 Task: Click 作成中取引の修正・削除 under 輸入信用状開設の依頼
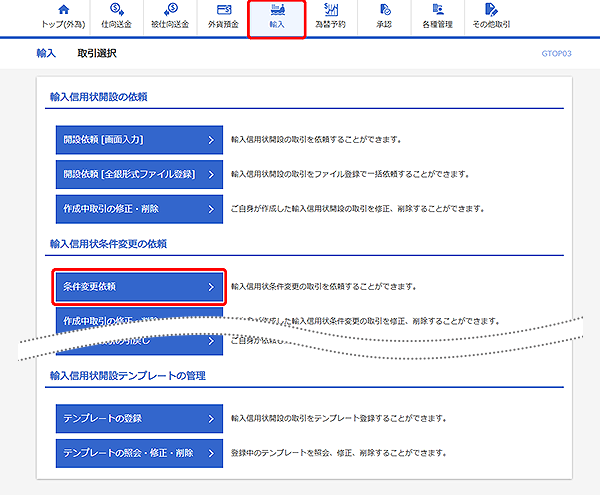click(x=139, y=209)
